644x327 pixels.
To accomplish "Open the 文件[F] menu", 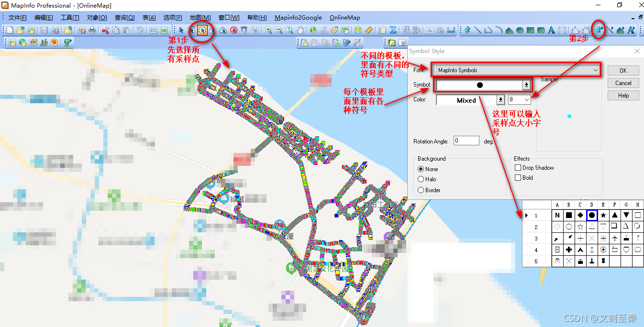I will 17,18.
